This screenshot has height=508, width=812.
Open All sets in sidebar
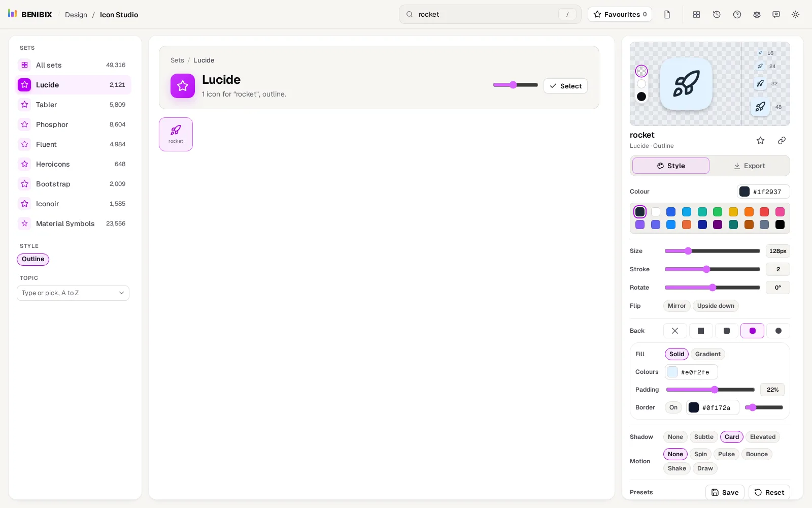click(74, 65)
